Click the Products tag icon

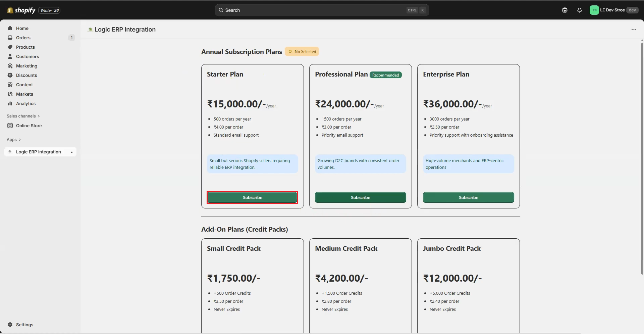[10, 47]
